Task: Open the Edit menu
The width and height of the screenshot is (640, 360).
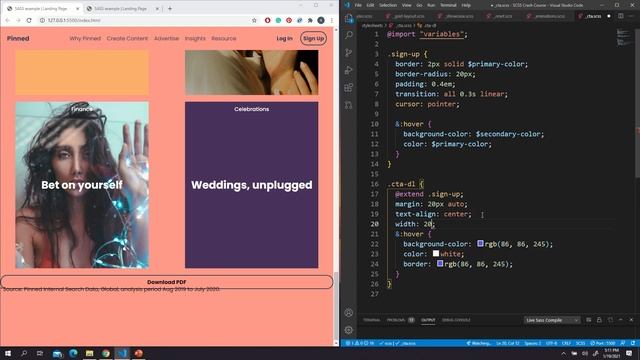Action: (370, 5)
